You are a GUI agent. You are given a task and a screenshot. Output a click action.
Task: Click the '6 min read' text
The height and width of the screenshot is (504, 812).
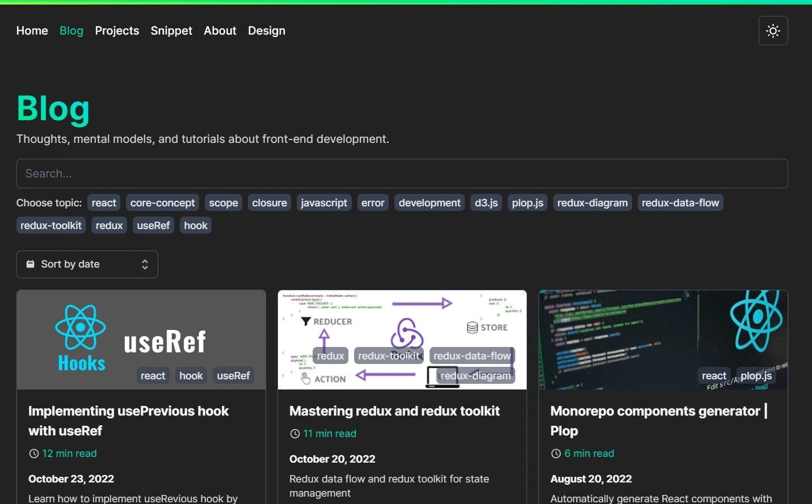589,454
